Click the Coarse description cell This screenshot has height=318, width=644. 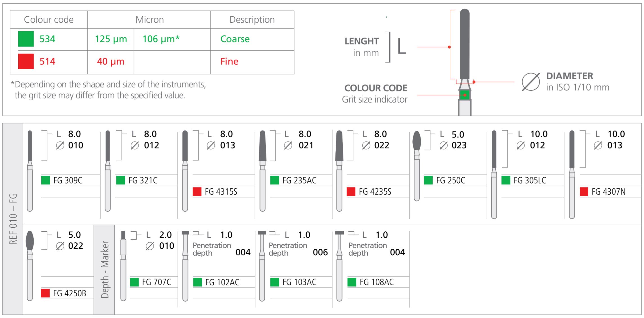pos(235,39)
